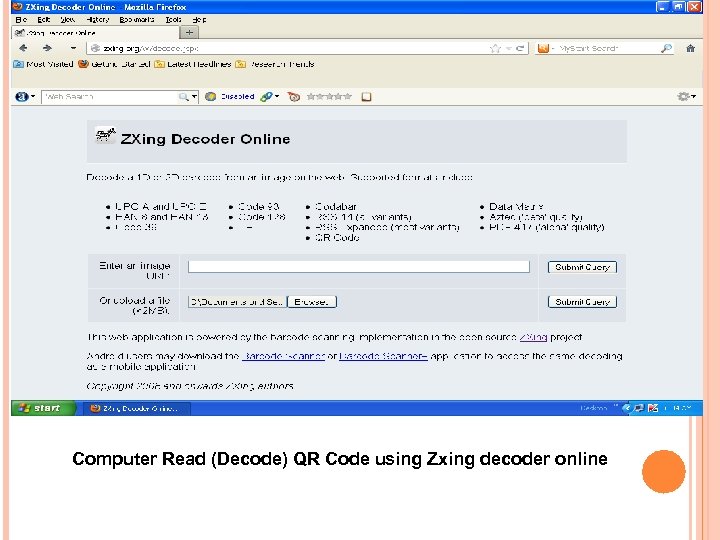Open the search engine selector icon
Viewport: 720px width, 540px height.
click(x=543, y=48)
